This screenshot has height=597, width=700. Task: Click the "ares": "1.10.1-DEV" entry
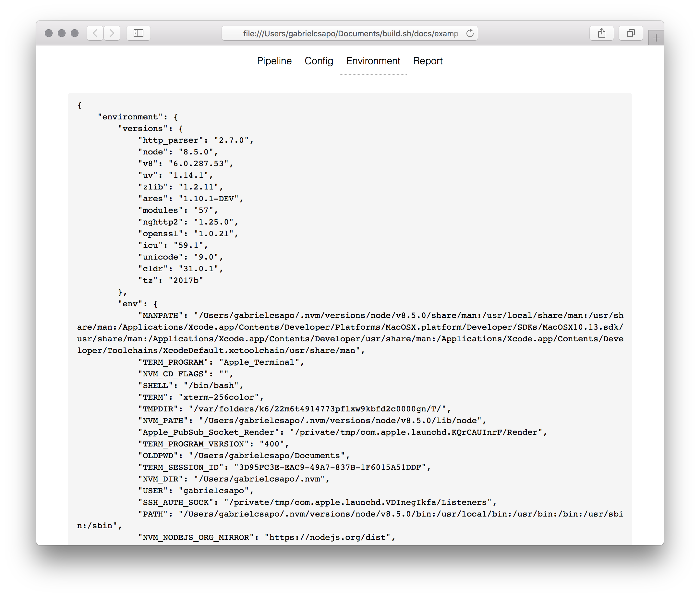point(190,199)
